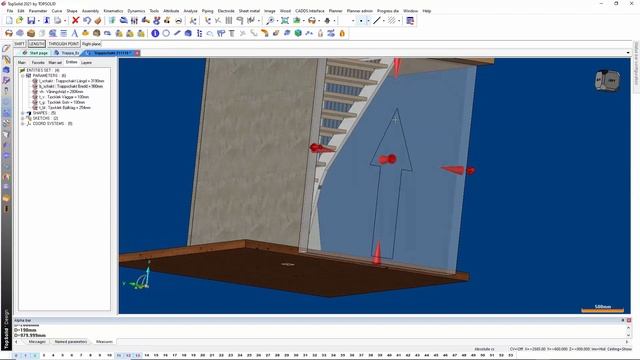
Task: Open a file with the folder icon
Action: coord(19,20)
